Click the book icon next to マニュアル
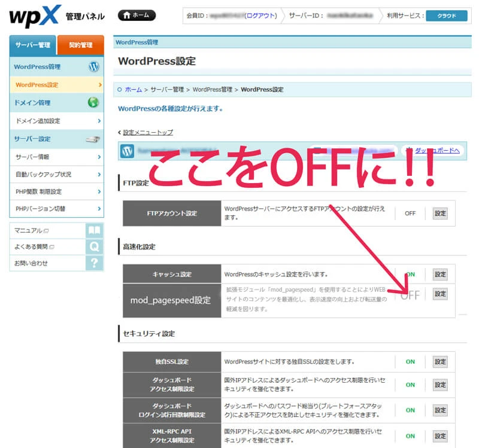This screenshot has height=448, width=479. (95, 230)
